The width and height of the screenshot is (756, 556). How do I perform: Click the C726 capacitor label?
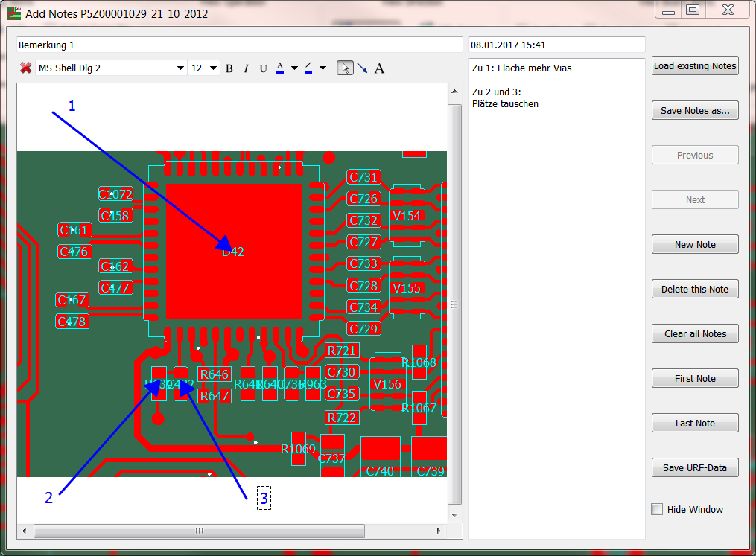tap(363, 199)
